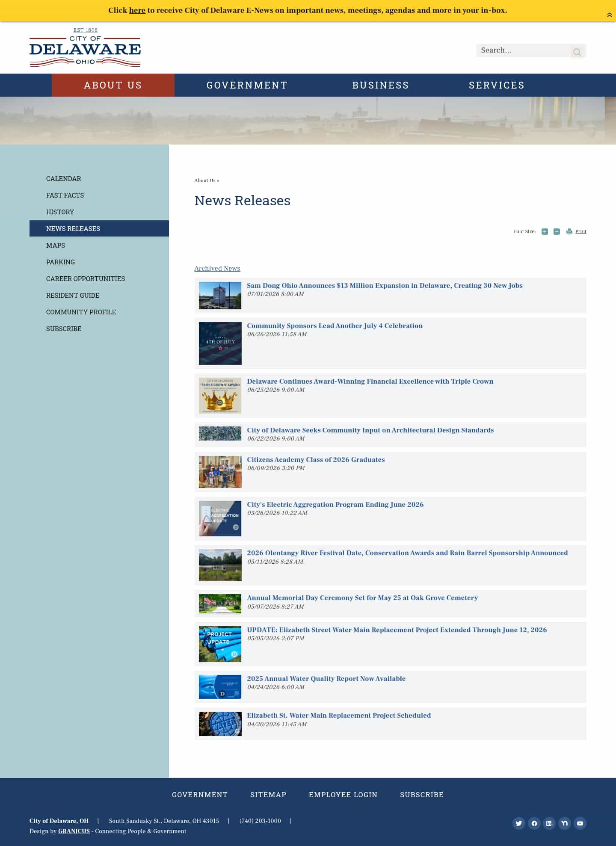
Task: Click the City of Delaware logo
Action: tap(85, 47)
